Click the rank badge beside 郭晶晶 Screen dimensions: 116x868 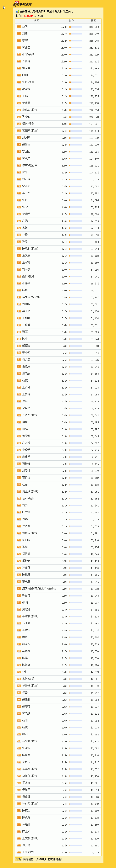(19, 48)
